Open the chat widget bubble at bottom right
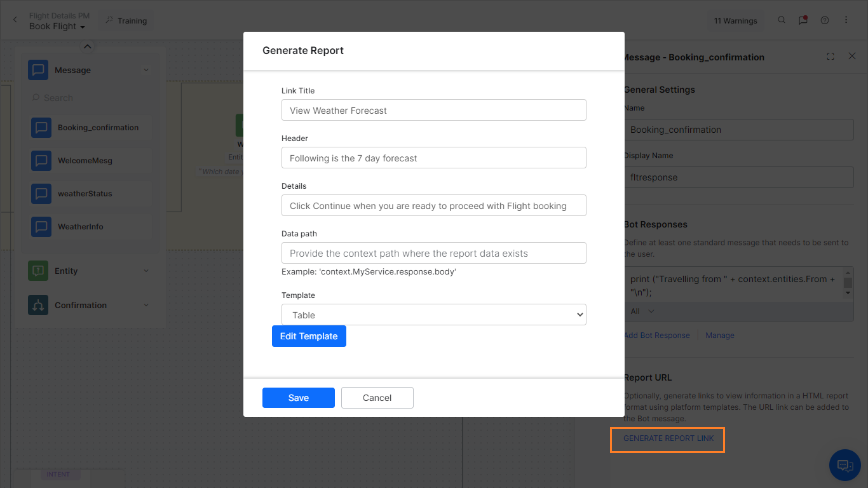Image resolution: width=868 pixels, height=488 pixels. click(x=844, y=465)
